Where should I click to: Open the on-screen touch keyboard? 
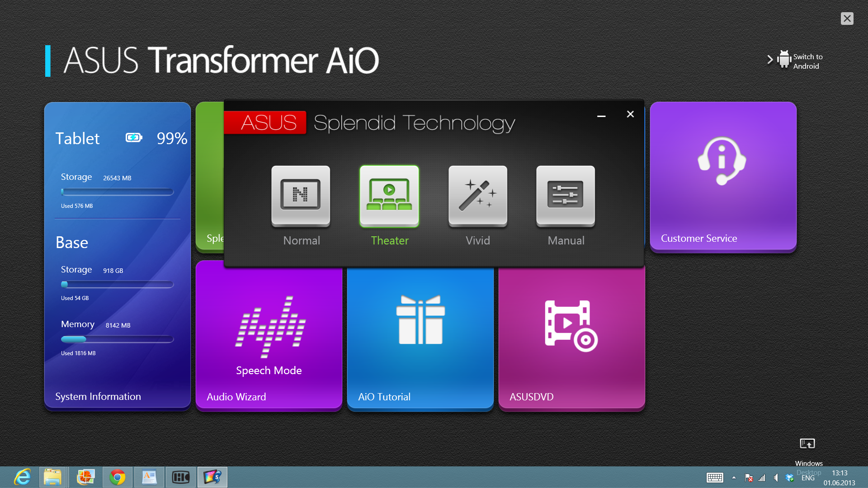[x=715, y=478]
